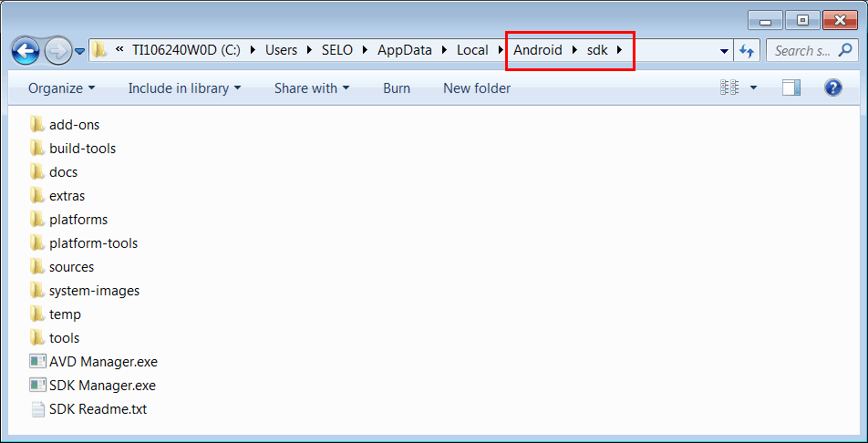This screenshot has width=868, height=443.
Task: Select the SDK Manager.exe icon
Action: click(37, 385)
